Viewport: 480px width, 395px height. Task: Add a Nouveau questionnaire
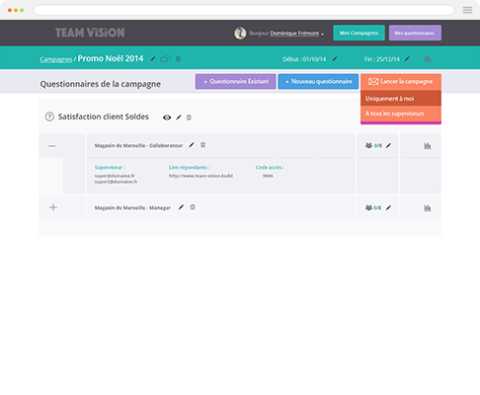point(318,81)
